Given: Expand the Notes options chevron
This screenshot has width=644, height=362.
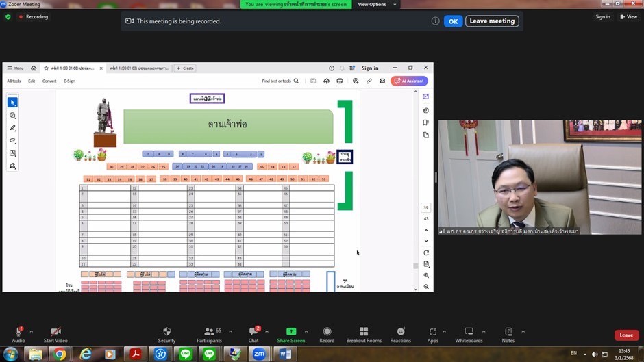Looking at the screenshot, I should [x=523, y=332].
